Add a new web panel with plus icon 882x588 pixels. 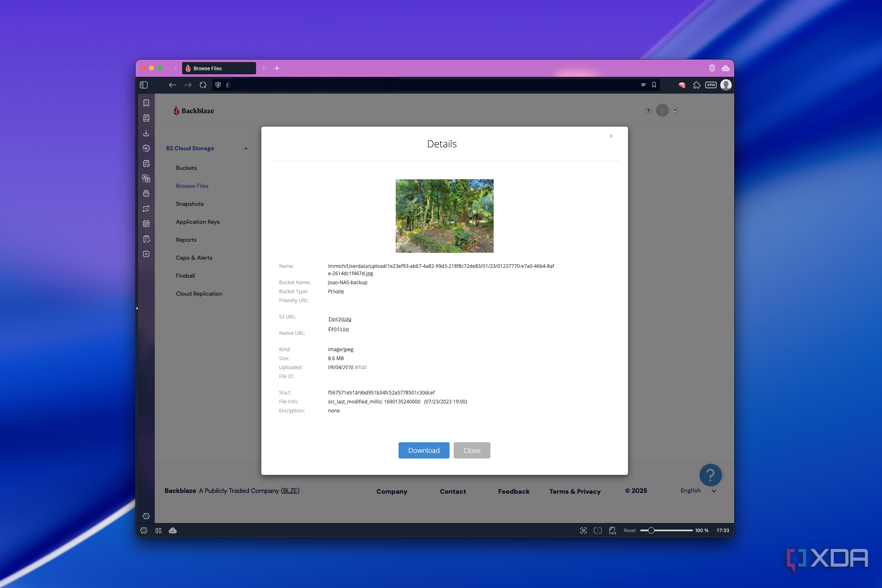click(146, 254)
